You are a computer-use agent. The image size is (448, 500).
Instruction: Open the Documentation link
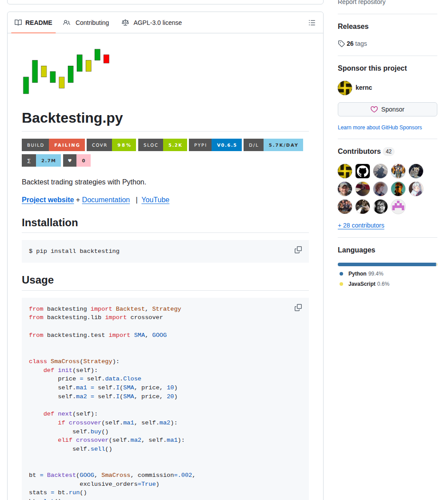(106, 200)
